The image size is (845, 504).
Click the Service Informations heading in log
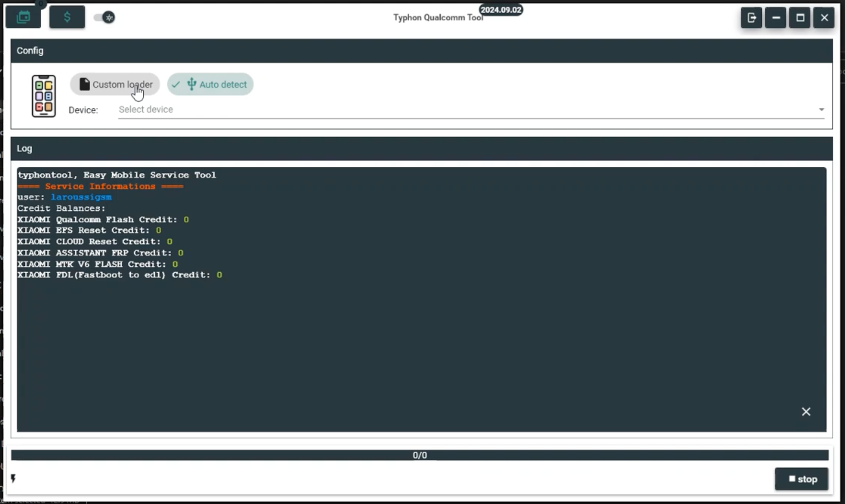[100, 186]
